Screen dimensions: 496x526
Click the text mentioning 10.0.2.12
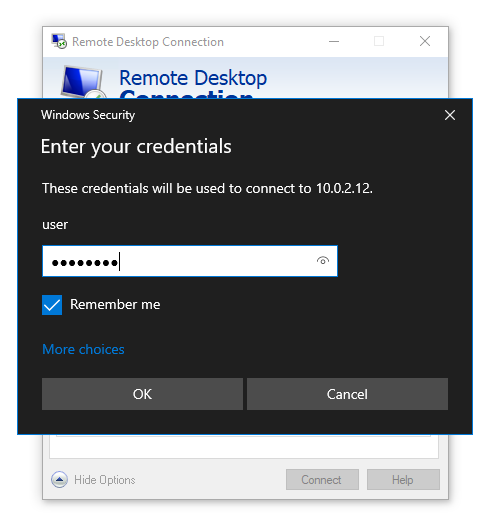pyautogui.click(x=207, y=189)
